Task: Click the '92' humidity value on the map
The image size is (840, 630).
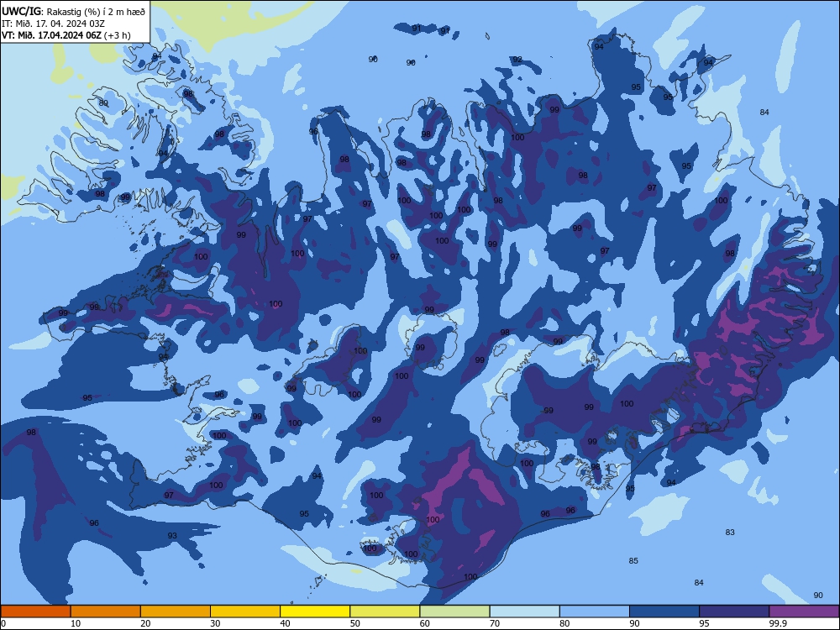Action: 517,60
